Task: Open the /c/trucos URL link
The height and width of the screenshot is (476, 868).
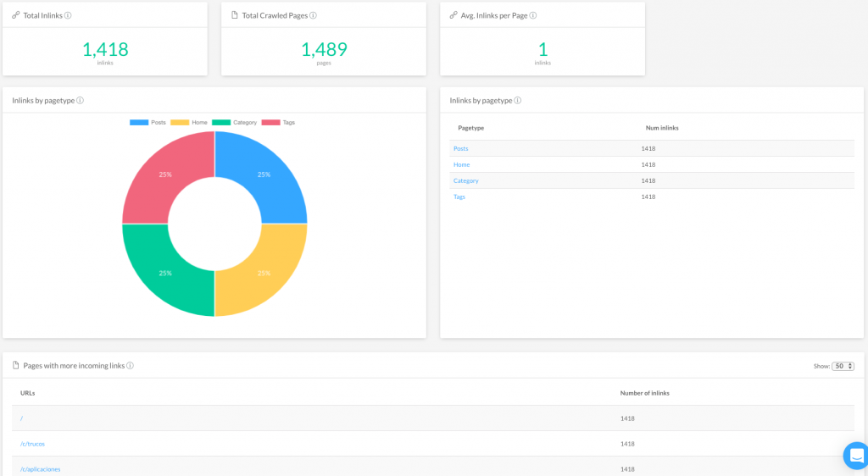Action: coord(33,444)
